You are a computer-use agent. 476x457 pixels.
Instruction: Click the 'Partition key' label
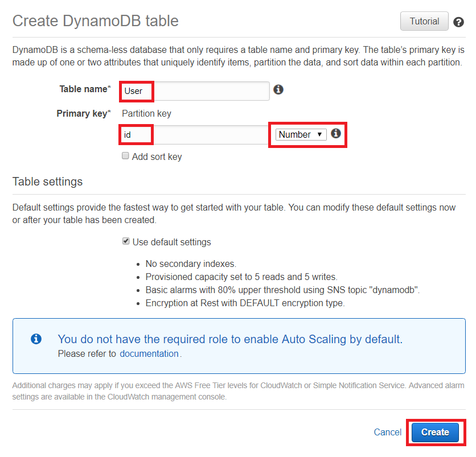(x=147, y=113)
